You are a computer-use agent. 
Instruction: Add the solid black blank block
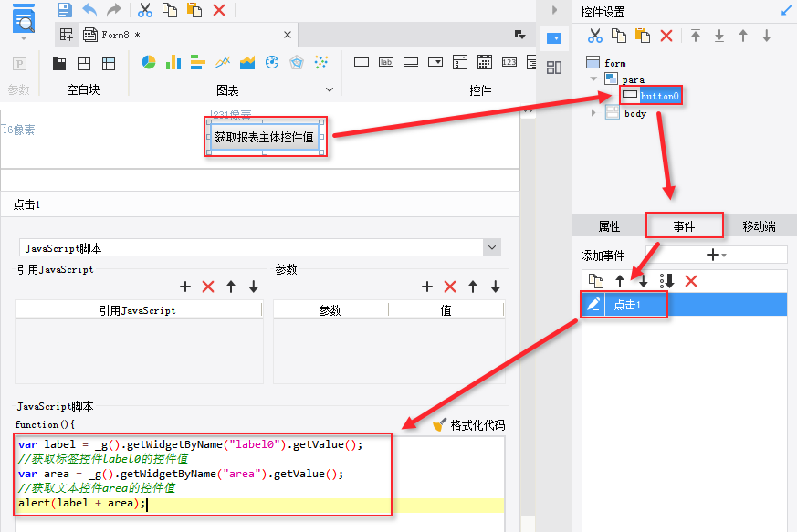(59, 64)
